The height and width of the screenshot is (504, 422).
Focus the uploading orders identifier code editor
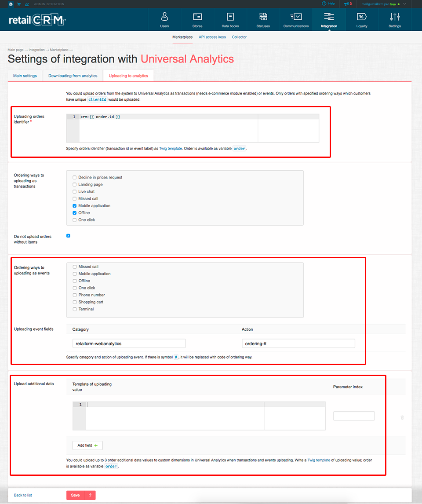click(193, 128)
